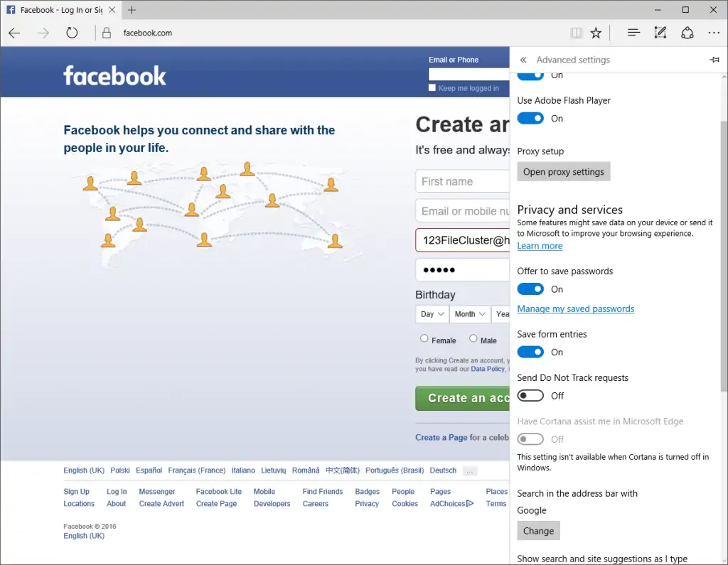Go back from Advanced settings via chevrons
Viewport: 728px width, 565px height.
point(523,60)
